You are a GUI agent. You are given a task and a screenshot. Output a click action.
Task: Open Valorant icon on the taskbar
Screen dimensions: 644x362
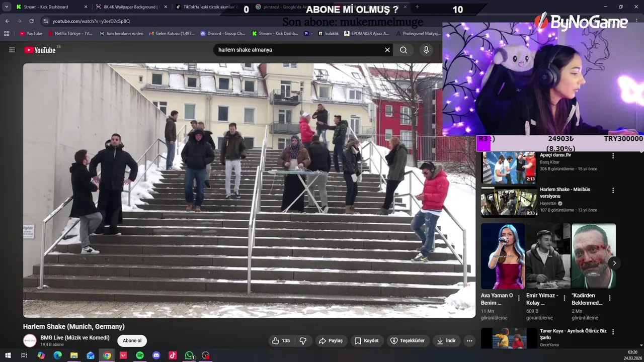click(123, 355)
